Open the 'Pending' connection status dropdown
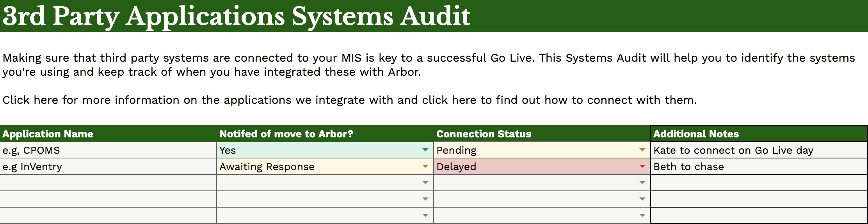Viewport: 868px width, 224px height. coord(642,150)
